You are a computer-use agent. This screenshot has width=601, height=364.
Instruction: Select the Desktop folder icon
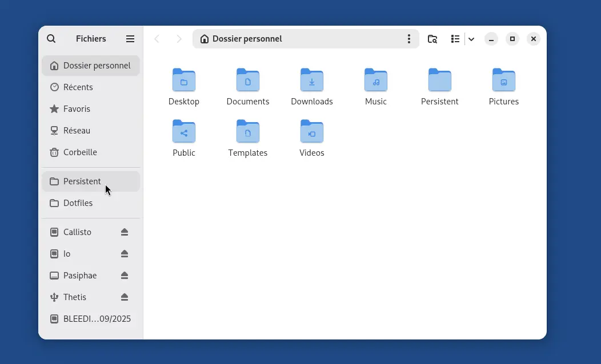coord(184,80)
